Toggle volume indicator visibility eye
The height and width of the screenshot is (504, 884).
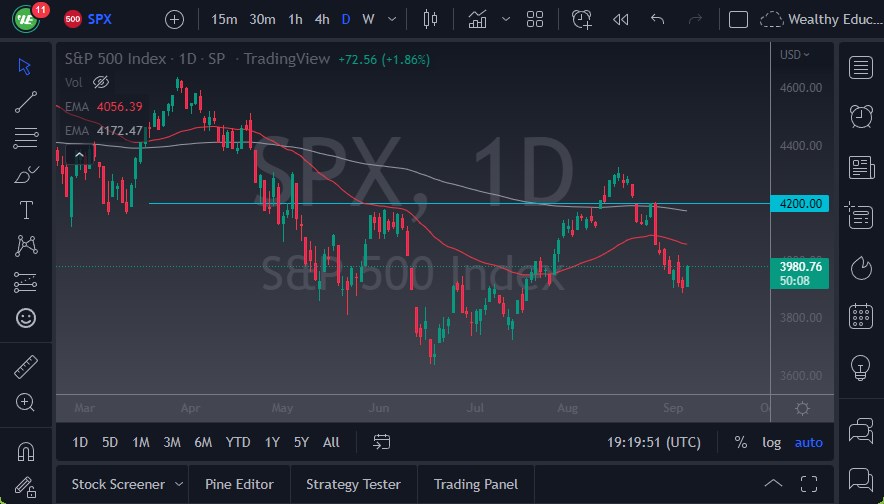(x=100, y=82)
